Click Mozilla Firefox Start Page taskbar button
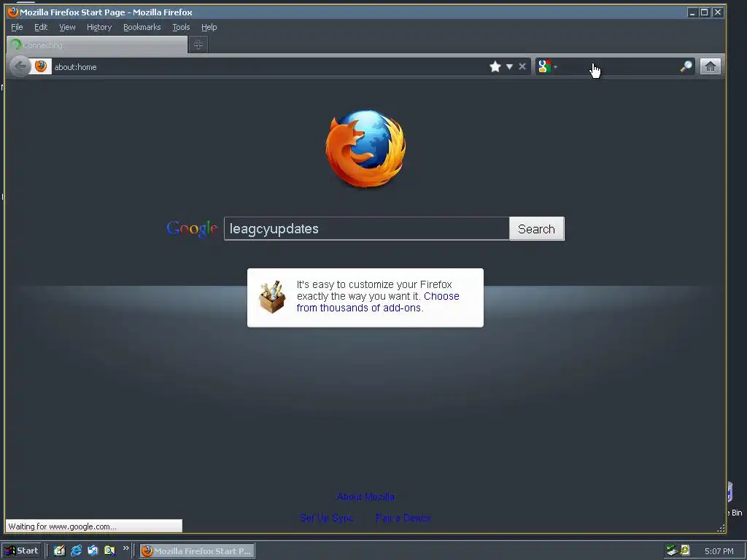 [x=197, y=551]
